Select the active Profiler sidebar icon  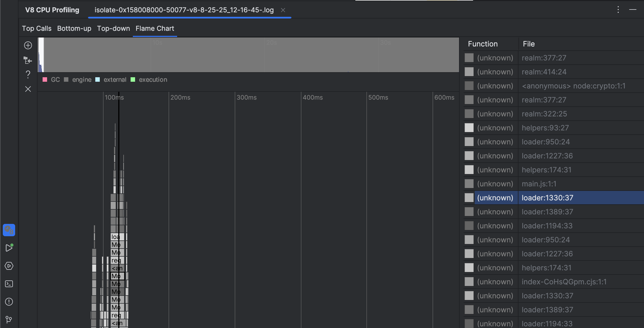coord(9,230)
